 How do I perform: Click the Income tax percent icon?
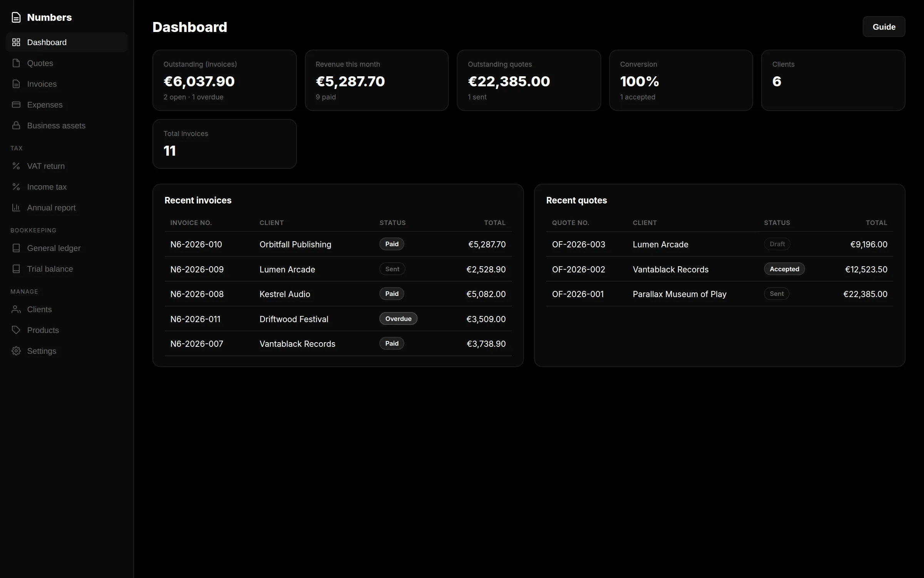tap(16, 187)
